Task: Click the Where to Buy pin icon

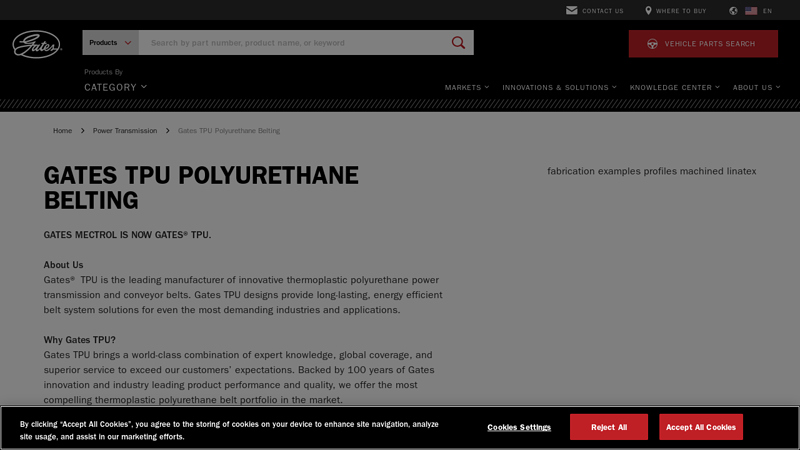Action: click(x=648, y=10)
